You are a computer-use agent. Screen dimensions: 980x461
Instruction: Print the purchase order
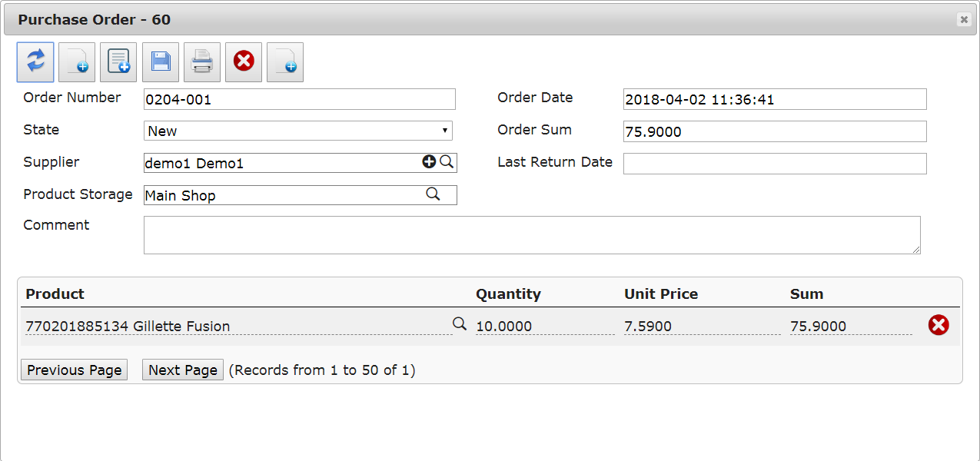coord(201,62)
